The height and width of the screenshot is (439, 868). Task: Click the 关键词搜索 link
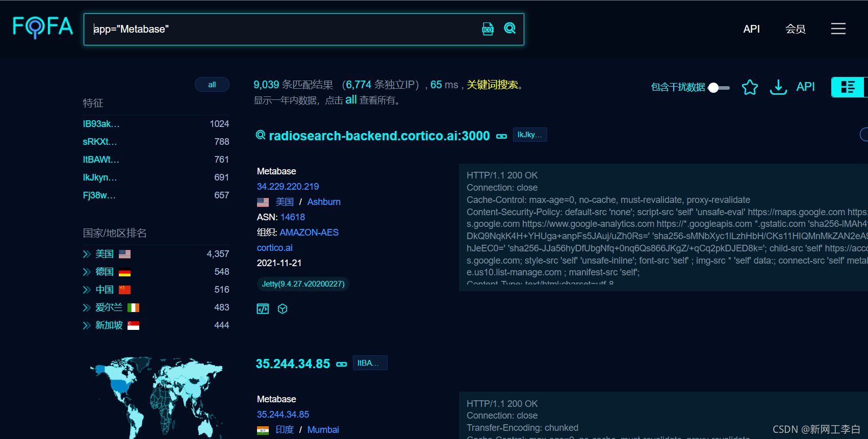pos(492,85)
